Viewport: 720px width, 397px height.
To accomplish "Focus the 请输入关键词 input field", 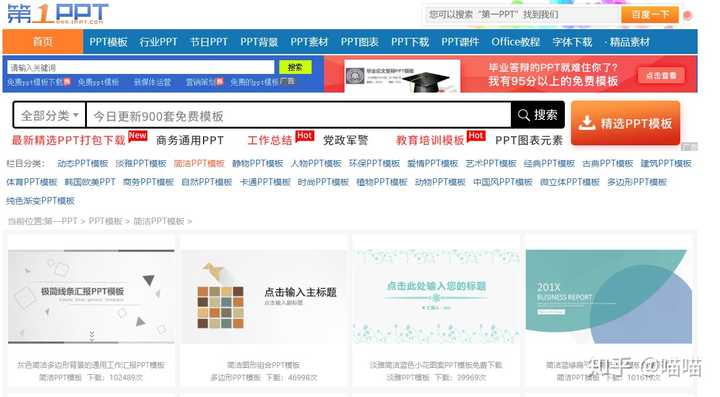I will coord(141,67).
